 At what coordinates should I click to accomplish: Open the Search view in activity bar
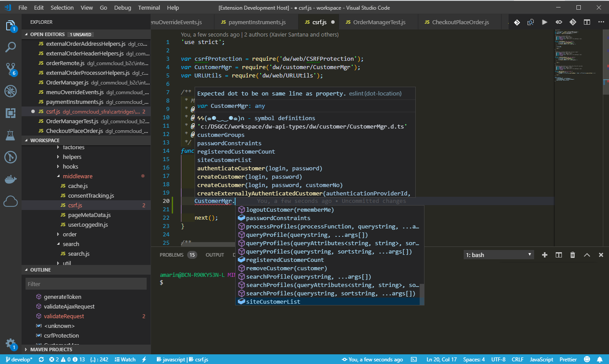[x=11, y=47]
